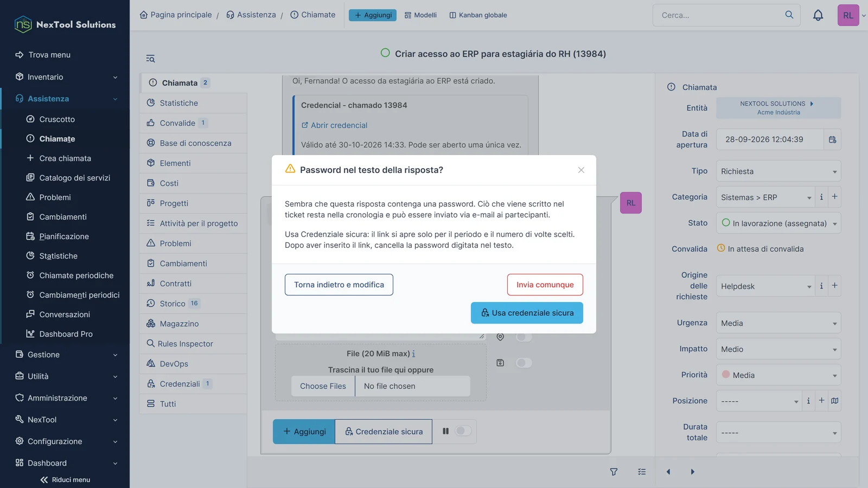Toggle the pause switch next to Credenziale sicura
Image resolution: width=868 pixels, height=488 pixels.
(x=463, y=431)
